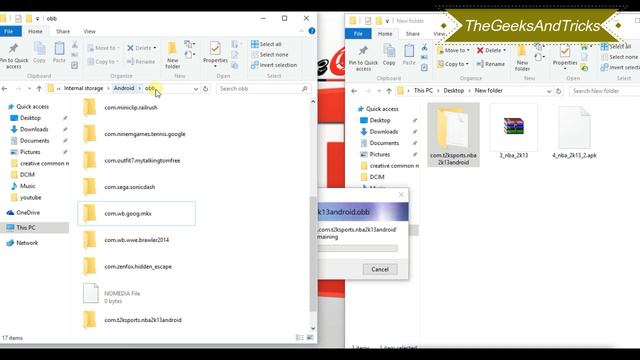Image resolution: width=640 pixels, height=360 pixels.
Task: Click Internal storage in obb address bar
Action: (83, 88)
